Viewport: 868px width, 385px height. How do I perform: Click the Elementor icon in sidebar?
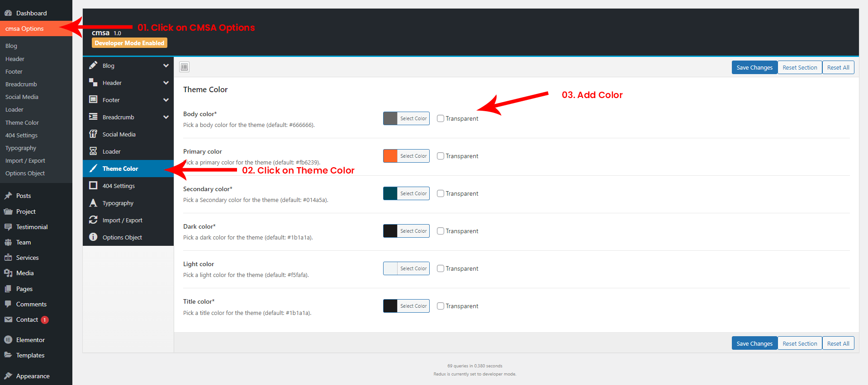click(x=8, y=340)
